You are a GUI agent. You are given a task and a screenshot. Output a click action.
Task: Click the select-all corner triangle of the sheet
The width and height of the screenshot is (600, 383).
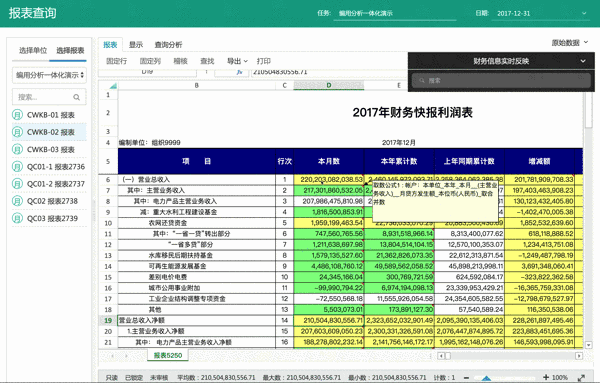pyautogui.click(x=113, y=86)
